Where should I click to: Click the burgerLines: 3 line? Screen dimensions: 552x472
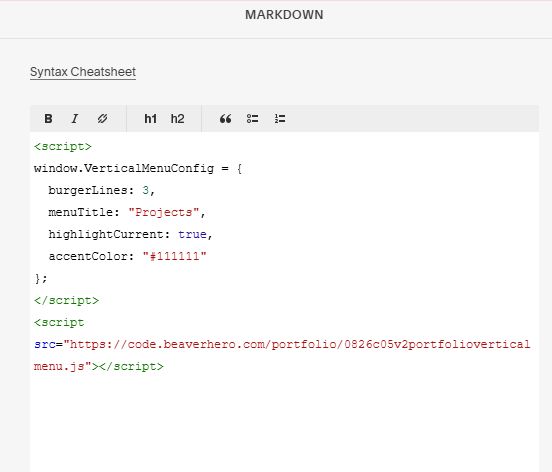click(101, 190)
